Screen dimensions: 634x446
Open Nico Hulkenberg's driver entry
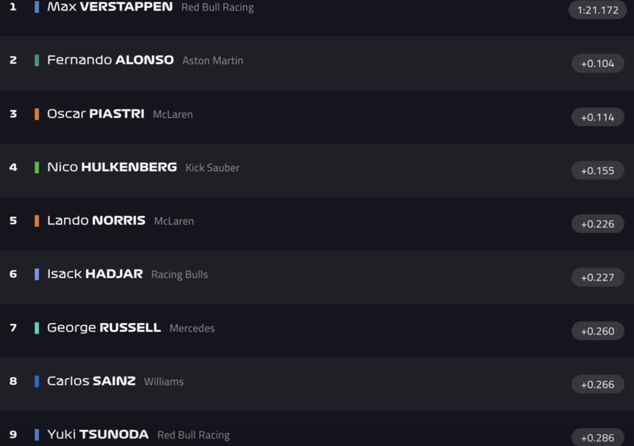[111, 167]
